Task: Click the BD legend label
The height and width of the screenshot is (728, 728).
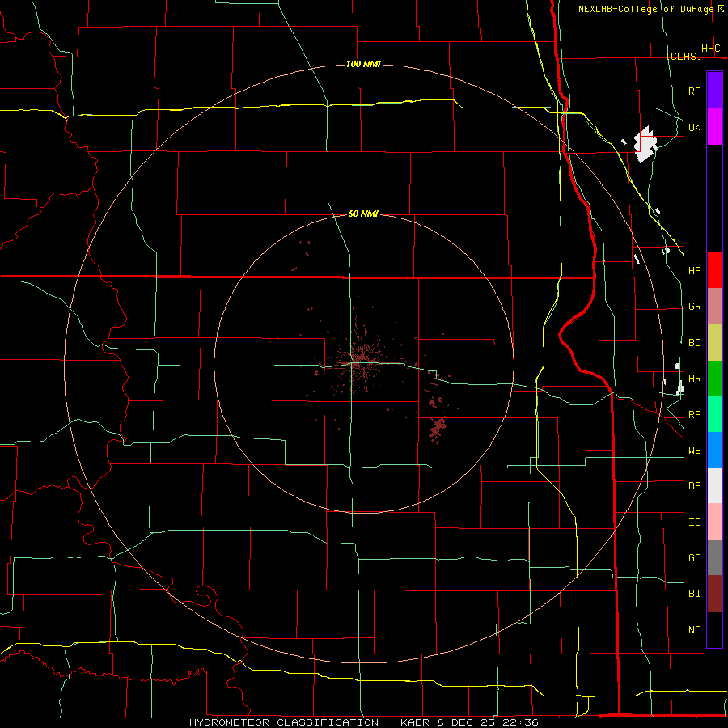Action: (x=694, y=343)
